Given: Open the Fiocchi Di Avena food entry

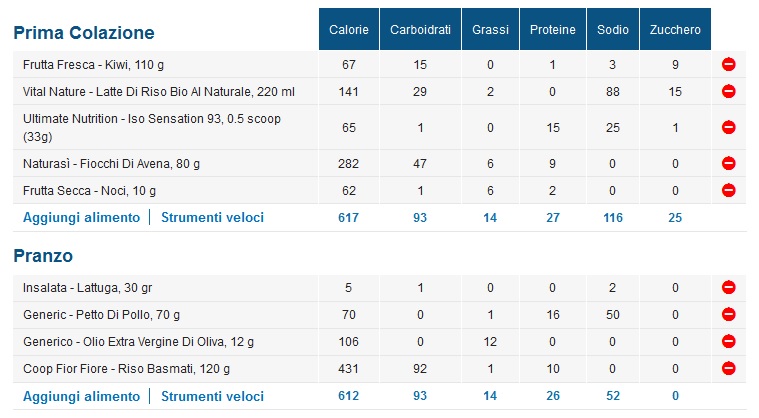Looking at the screenshot, I should pyautogui.click(x=111, y=164).
